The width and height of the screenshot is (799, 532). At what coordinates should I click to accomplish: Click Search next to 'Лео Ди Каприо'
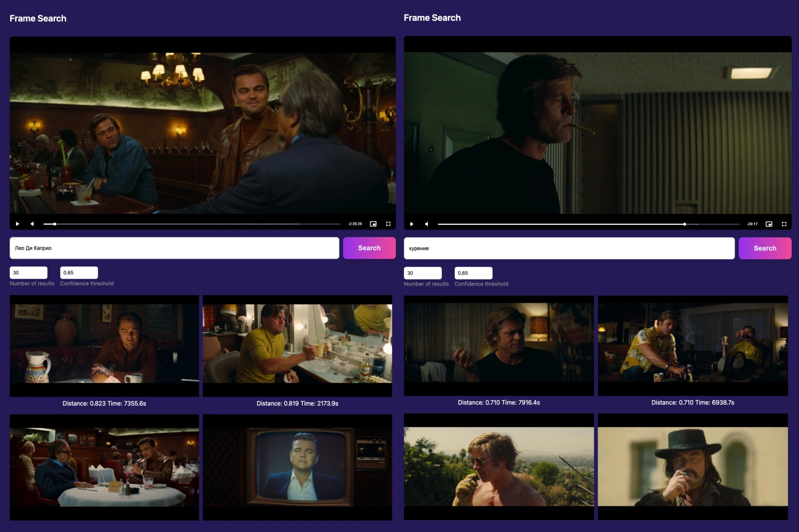(369, 248)
